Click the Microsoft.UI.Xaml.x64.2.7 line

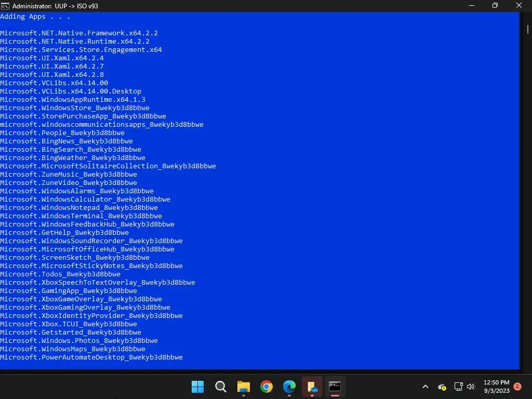52,66
